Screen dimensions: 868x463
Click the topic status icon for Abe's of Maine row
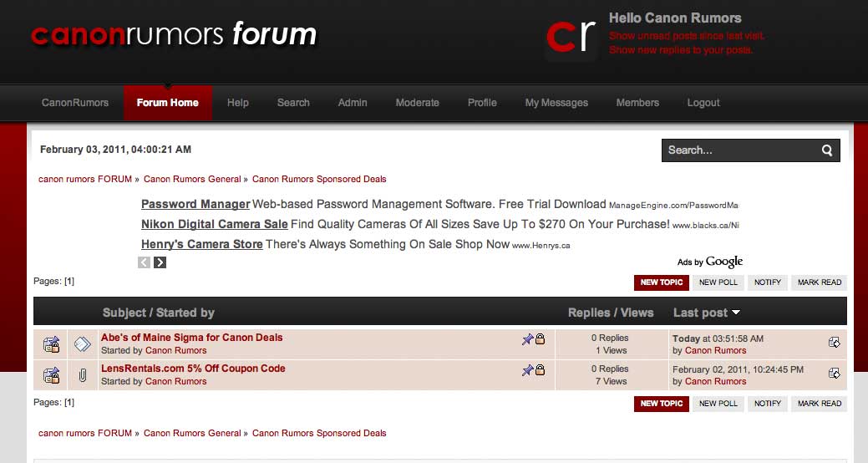coord(51,344)
